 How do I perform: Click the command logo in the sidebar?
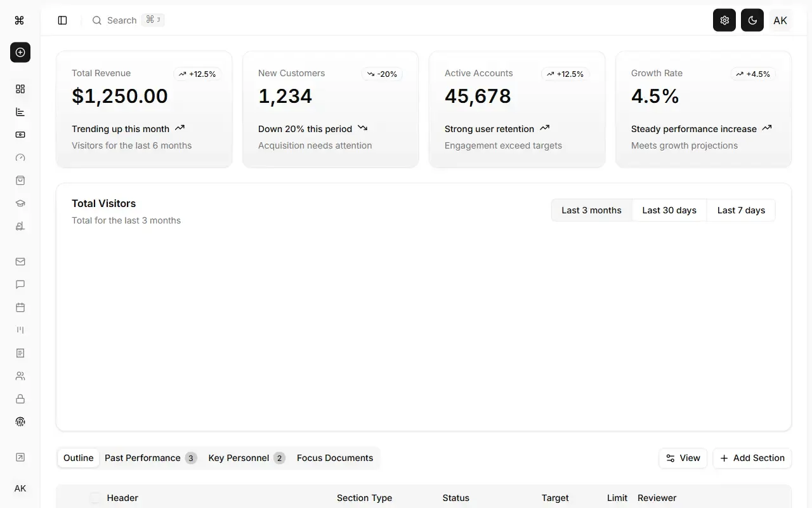(x=20, y=20)
